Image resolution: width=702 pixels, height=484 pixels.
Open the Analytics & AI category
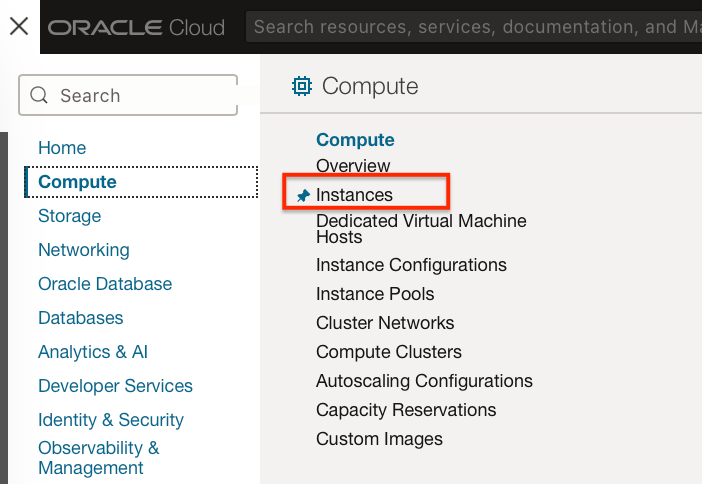(x=93, y=352)
